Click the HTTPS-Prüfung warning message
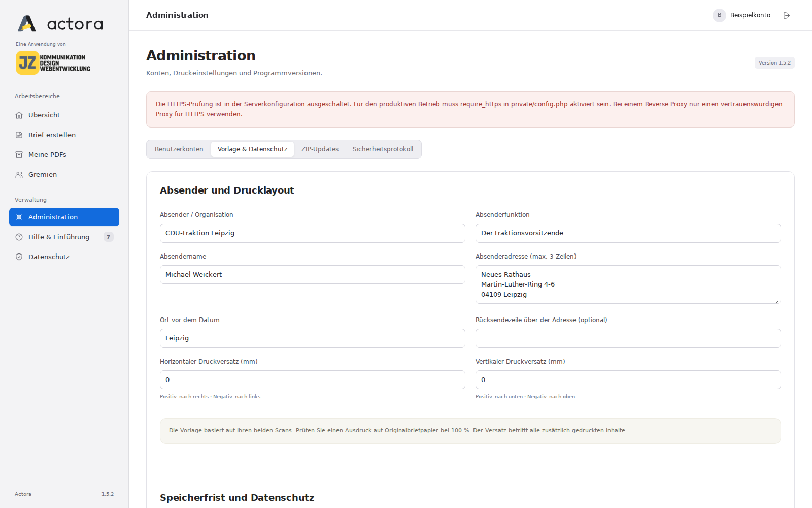This screenshot has width=812, height=508. pos(470,109)
